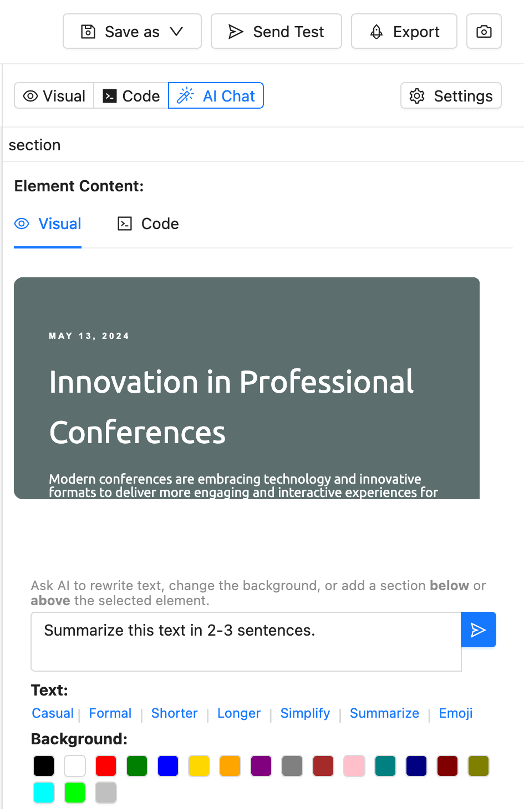Click the Code terminal icon in Element Content

click(x=125, y=224)
